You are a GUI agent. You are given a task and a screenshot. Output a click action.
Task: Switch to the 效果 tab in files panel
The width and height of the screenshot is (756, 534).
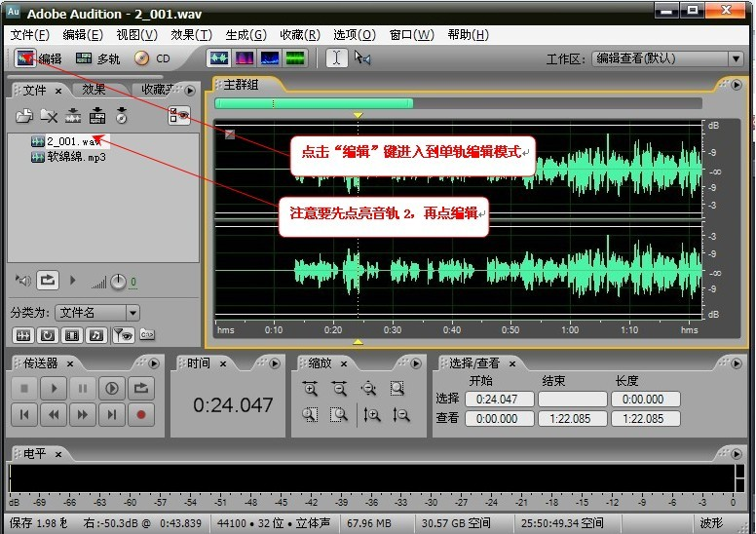tap(94, 90)
